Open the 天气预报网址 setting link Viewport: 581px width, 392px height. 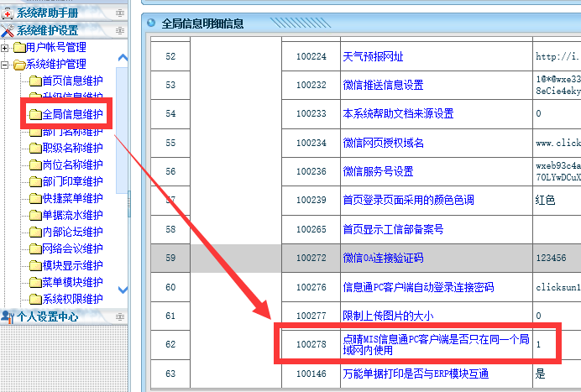pos(373,57)
